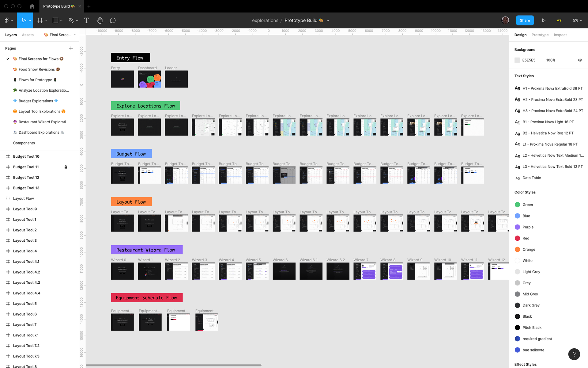The width and height of the screenshot is (588, 368).
Task: Toggle background visibility eye icon
Action: [580, 60]
